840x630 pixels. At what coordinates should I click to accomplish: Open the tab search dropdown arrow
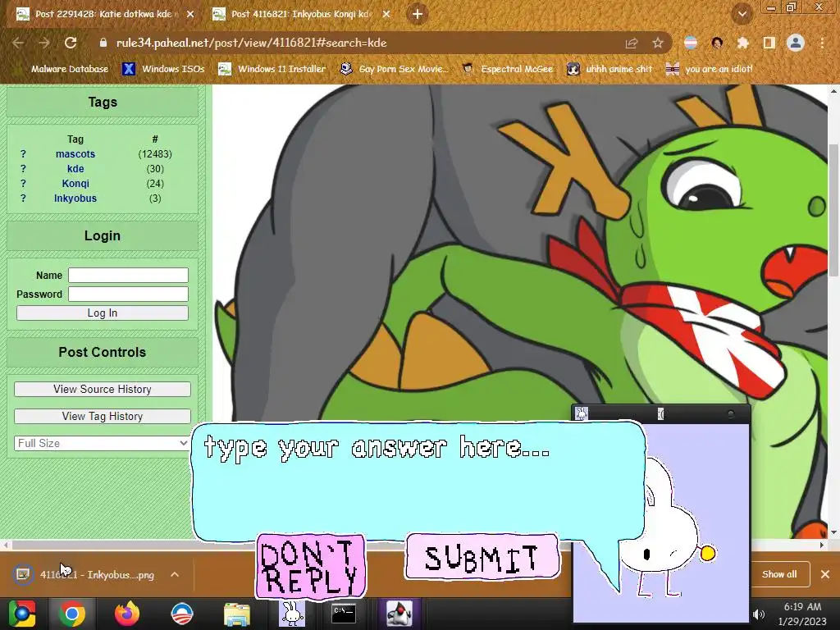pos(742,14)
